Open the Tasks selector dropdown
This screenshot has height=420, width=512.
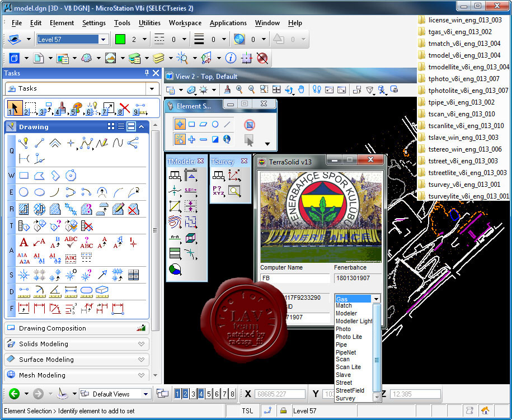(x=152, y=88)
